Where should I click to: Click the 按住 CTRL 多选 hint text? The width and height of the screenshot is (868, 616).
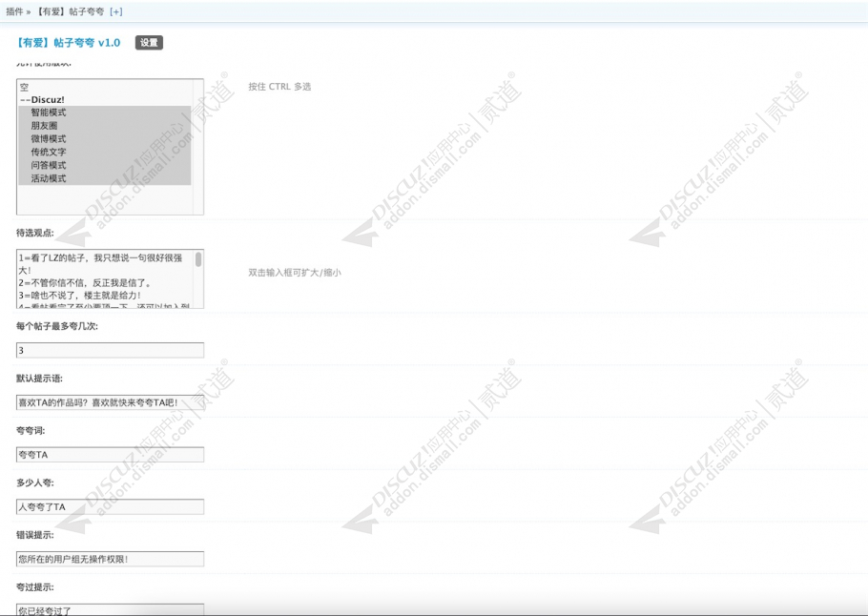tap(279, 87)
